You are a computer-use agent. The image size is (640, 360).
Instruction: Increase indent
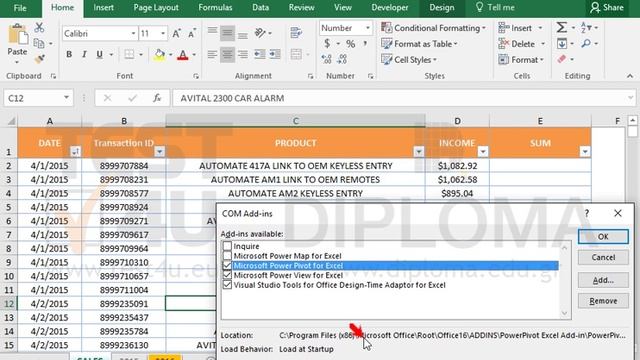pyautogui.click(x=275, y=54)
